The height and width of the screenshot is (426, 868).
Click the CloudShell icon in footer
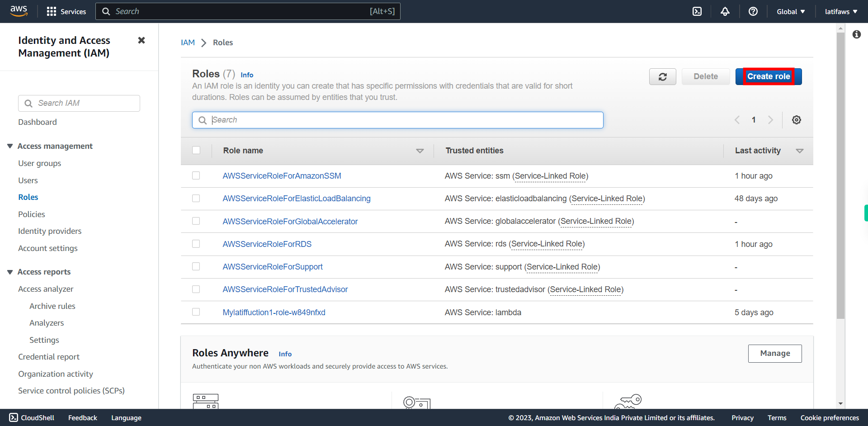pyautogui.click(x=14, y=417)
